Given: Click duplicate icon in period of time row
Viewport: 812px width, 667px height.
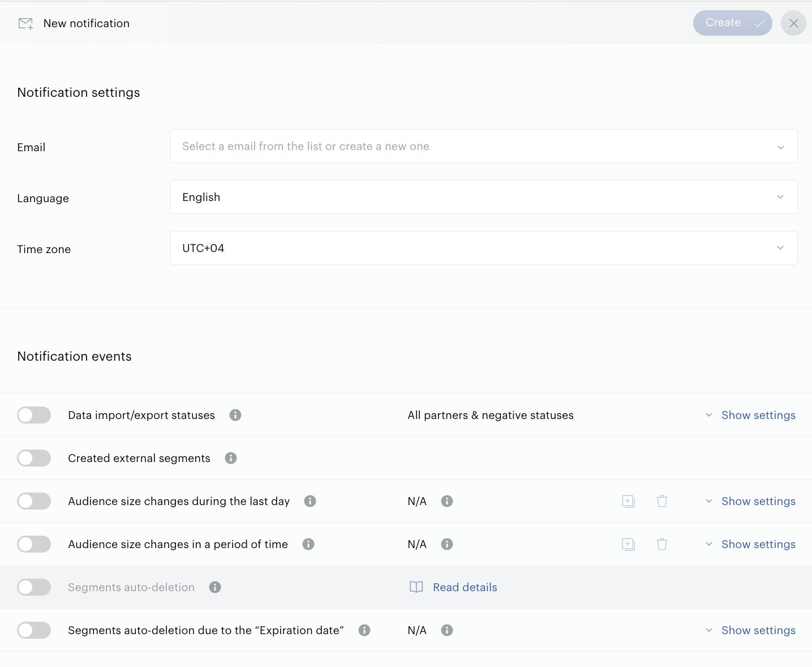Looking at the screenshot, I should coord(628,544).
